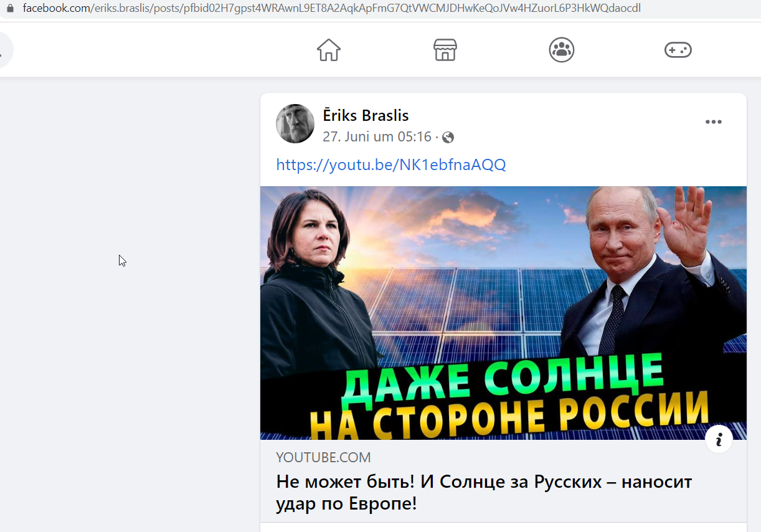The width and height of the screenshot is (761, 532).
Task: Open the Groups icon in top navigation
Action: 562,50
